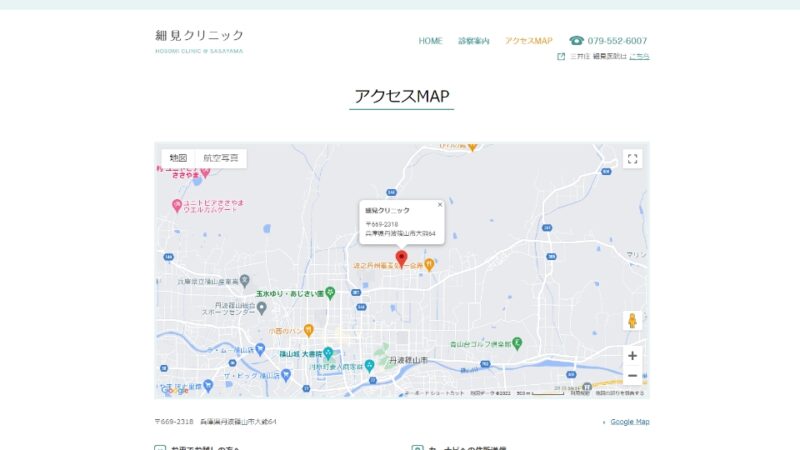Screen dimensions: 800x450
Task: Click the ザ・ビッグ 篠山店 shopping marker
Action: pyautogui.click(x=286, y=376)
